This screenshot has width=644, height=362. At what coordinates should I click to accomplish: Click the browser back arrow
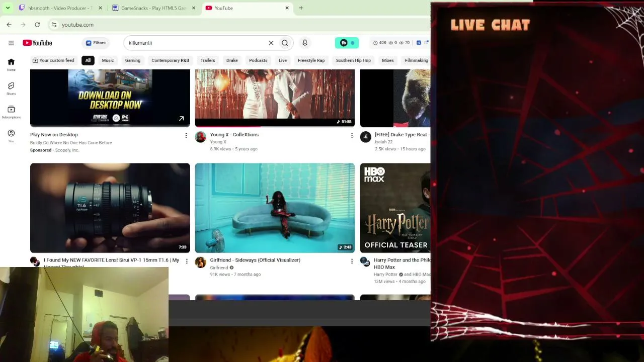[9, 25]
